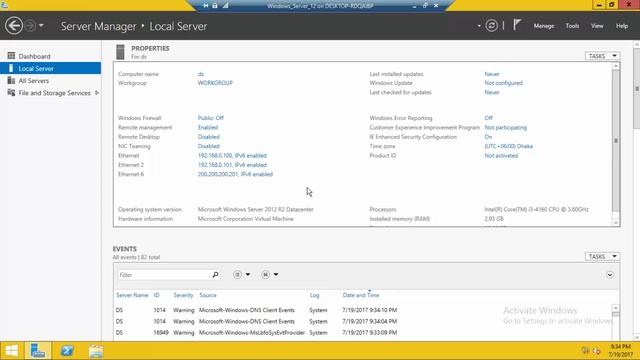Click Not participating CEIP link
Viewport: 640px width, 360px height.
pyautogui.click(x=506, y=127)
